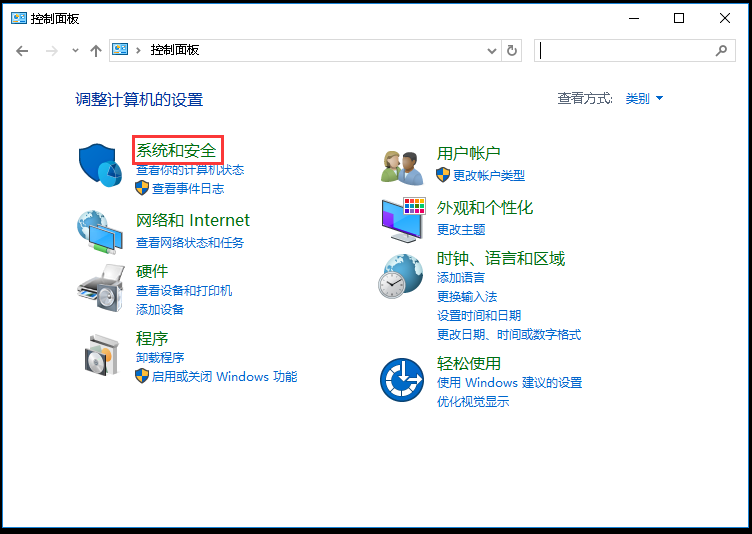
Task: Open 查看你的计算机状态 link
Action: click(x=190, y=169)
